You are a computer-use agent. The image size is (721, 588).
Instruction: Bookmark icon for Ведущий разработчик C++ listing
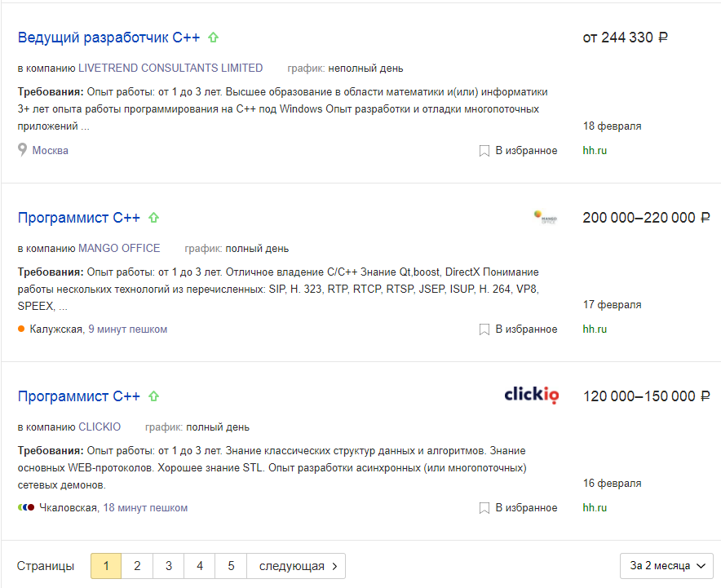point(484,151)
